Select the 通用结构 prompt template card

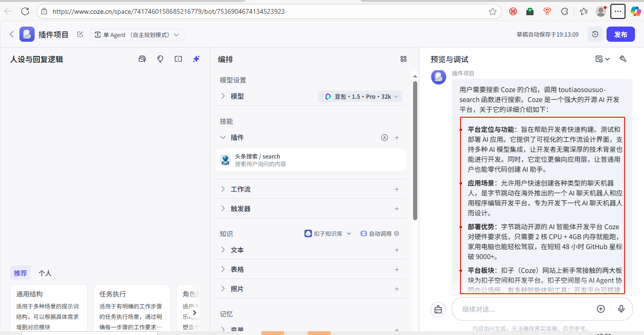coord(49,308)
